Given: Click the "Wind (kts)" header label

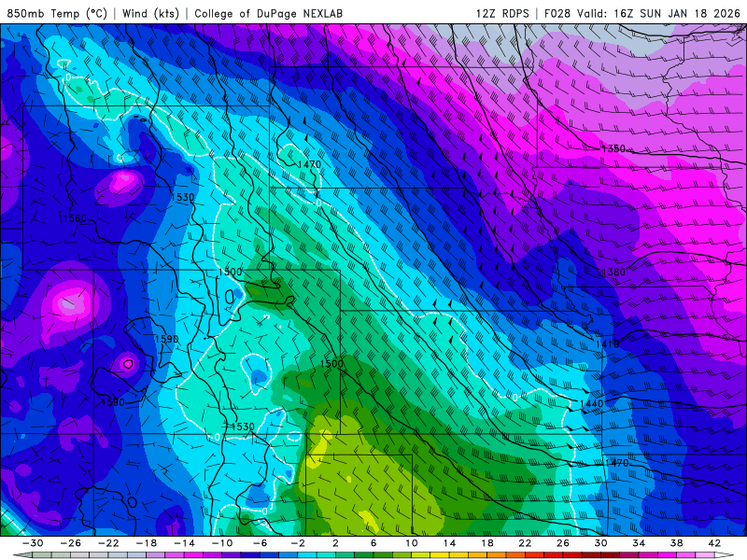Looking at the screenshot, I should (x=150, y=13).
